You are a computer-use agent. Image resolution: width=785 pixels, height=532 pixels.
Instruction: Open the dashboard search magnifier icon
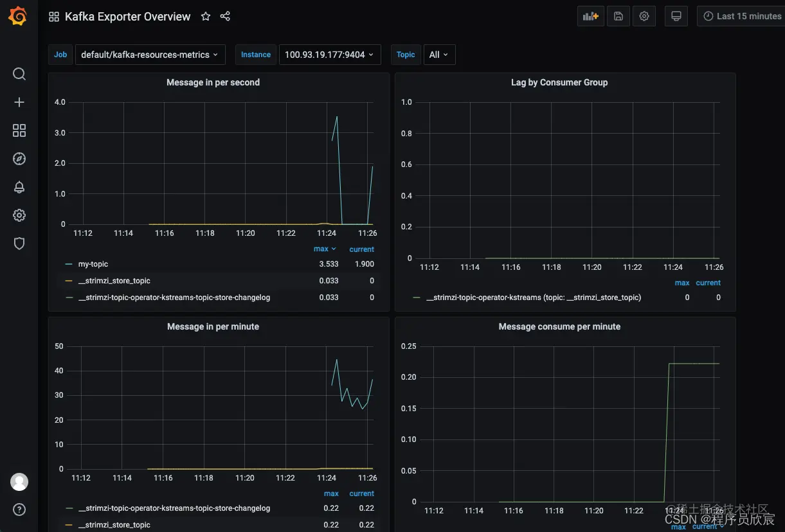(19, 74)
